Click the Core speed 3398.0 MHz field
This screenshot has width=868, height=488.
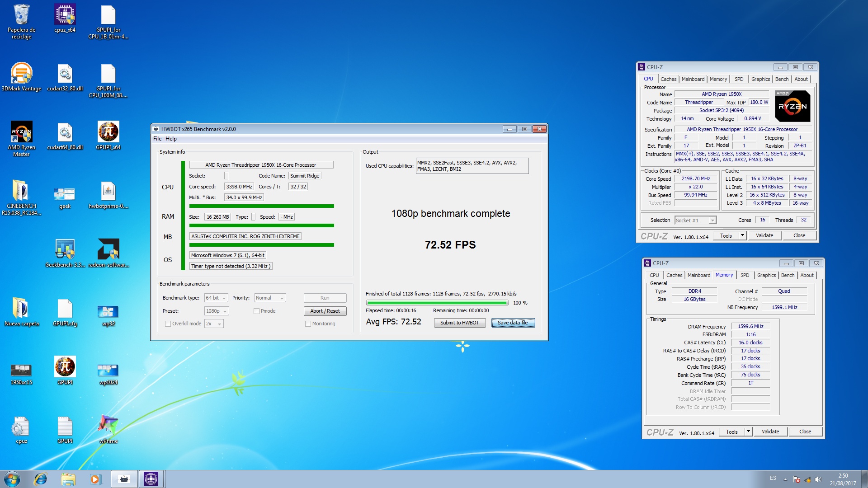click(239, 187)
